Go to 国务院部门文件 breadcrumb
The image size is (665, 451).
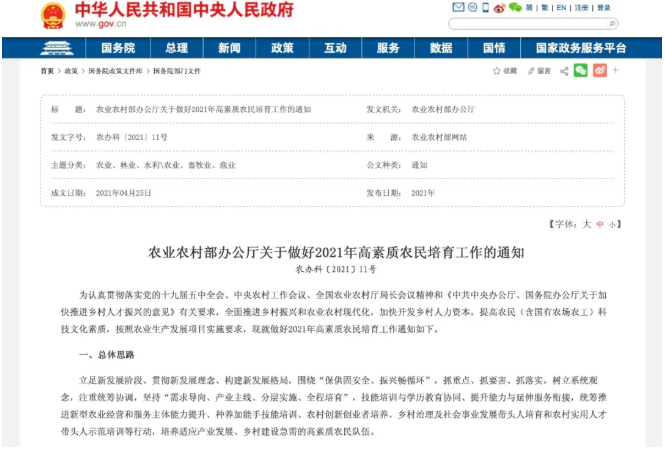[x=177, y=71]
